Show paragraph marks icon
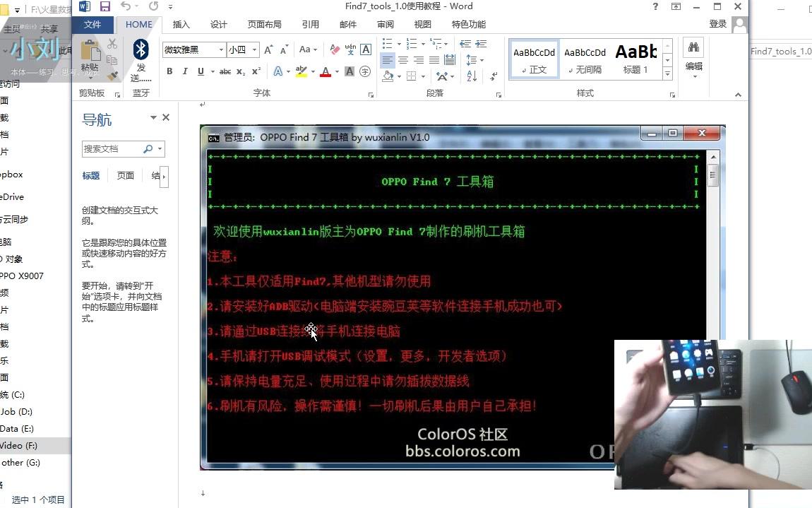Viewport: 812px width, 508px height. coord(494,76)
